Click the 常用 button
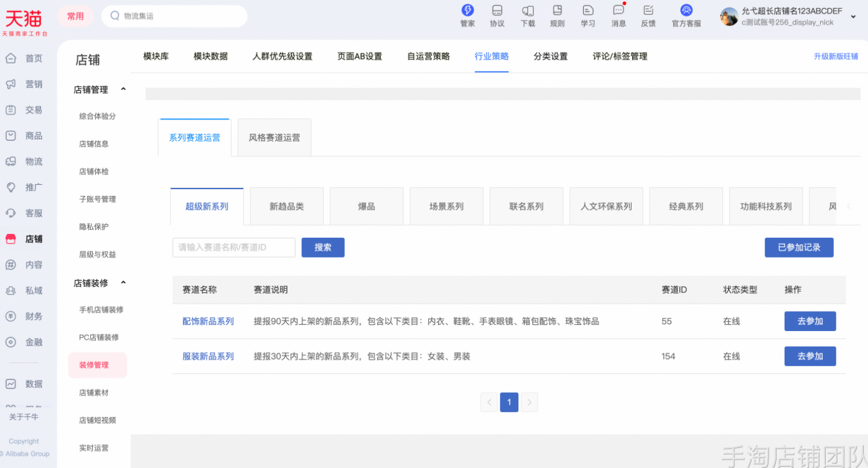The image size is (868, 468). tap(75, 16)
